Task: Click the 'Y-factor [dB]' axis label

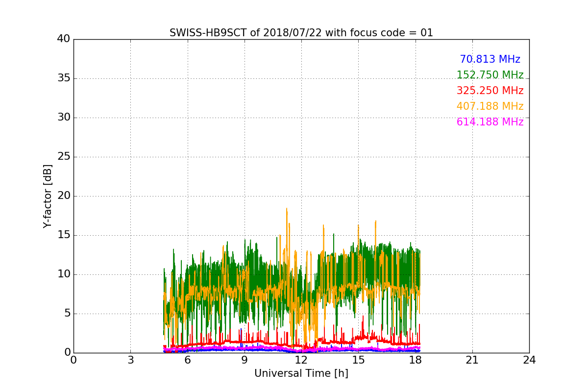Action: pos(48,196)
